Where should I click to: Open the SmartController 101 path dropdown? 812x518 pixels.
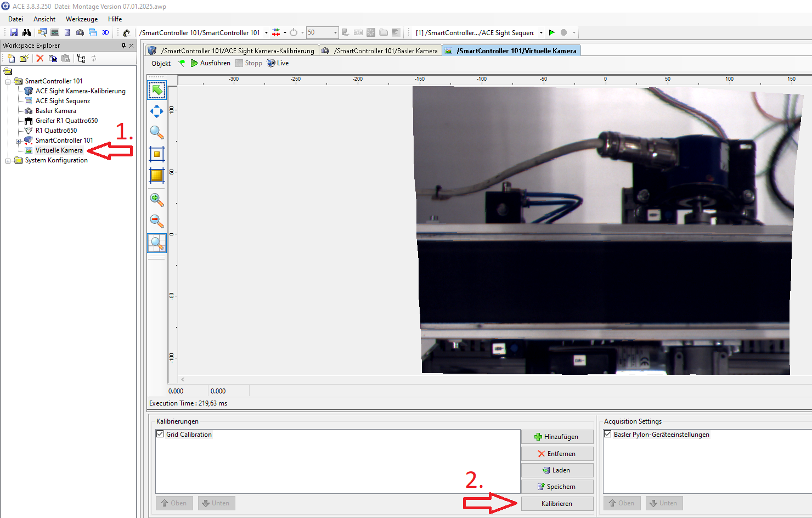[x=267, y=33]
